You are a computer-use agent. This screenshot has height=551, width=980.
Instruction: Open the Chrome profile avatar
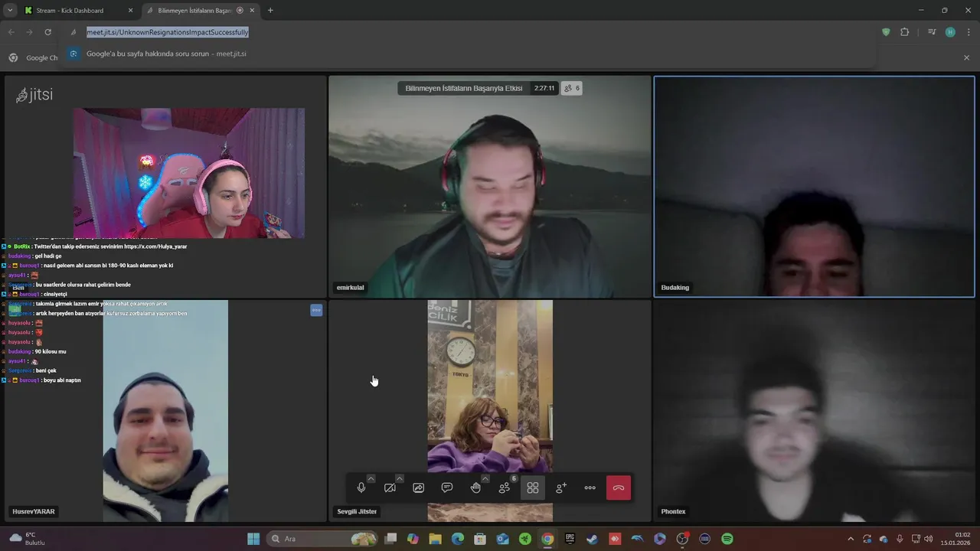(950, 32)
